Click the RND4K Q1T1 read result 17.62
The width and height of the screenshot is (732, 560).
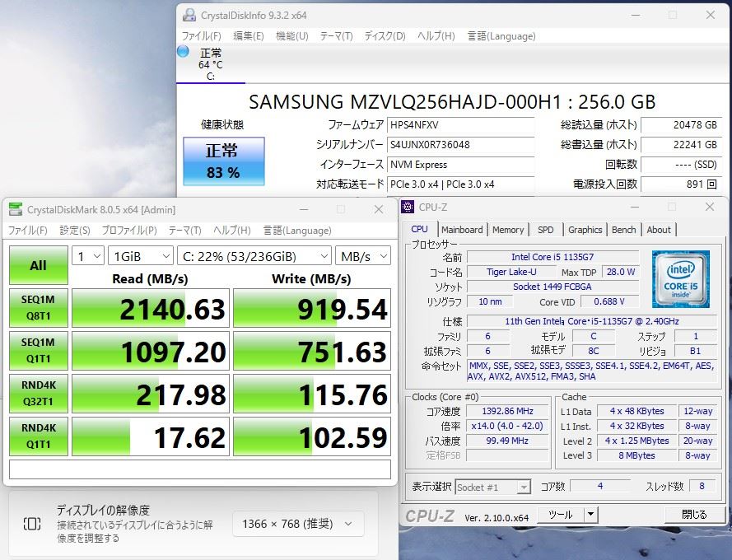click(x=151, y=436)
